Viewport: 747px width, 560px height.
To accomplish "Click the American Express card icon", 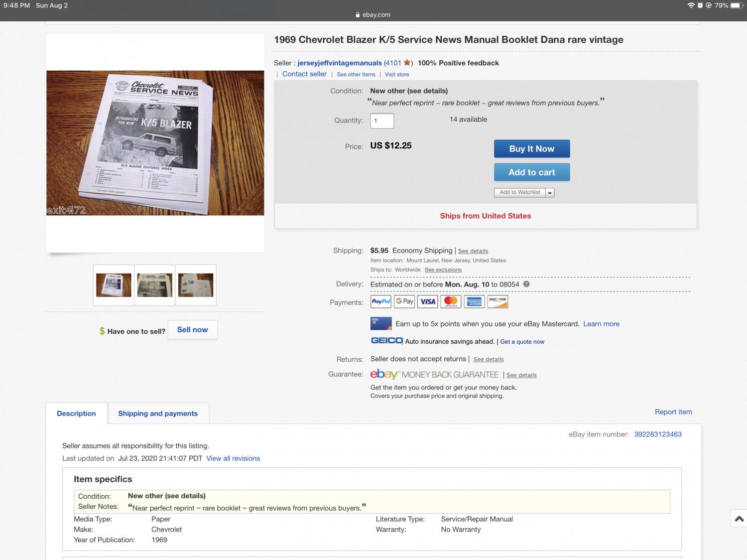I will pos(474,301).
